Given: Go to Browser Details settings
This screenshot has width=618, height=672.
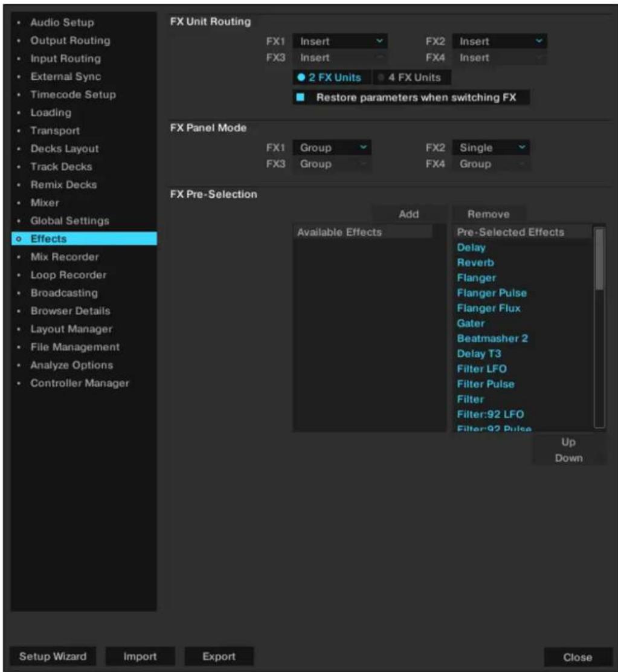Looking at the screenshot, I should 84,311.
